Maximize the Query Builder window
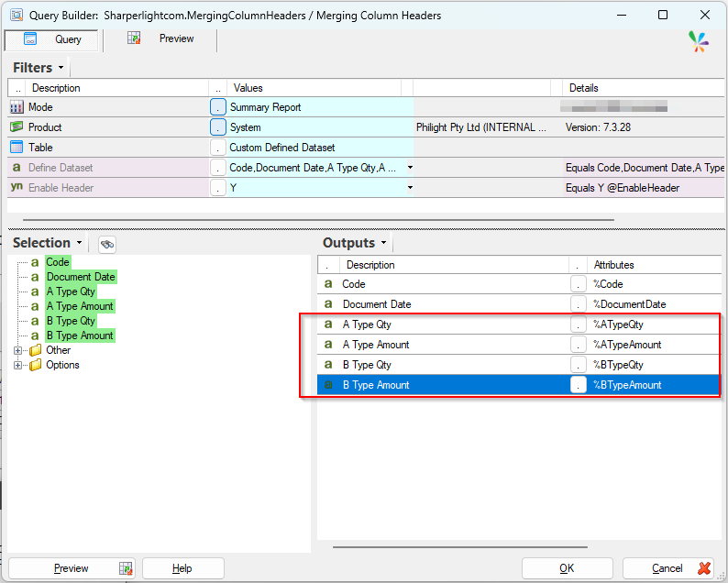This screenshot has height=583, width=728. click(663, 15)
